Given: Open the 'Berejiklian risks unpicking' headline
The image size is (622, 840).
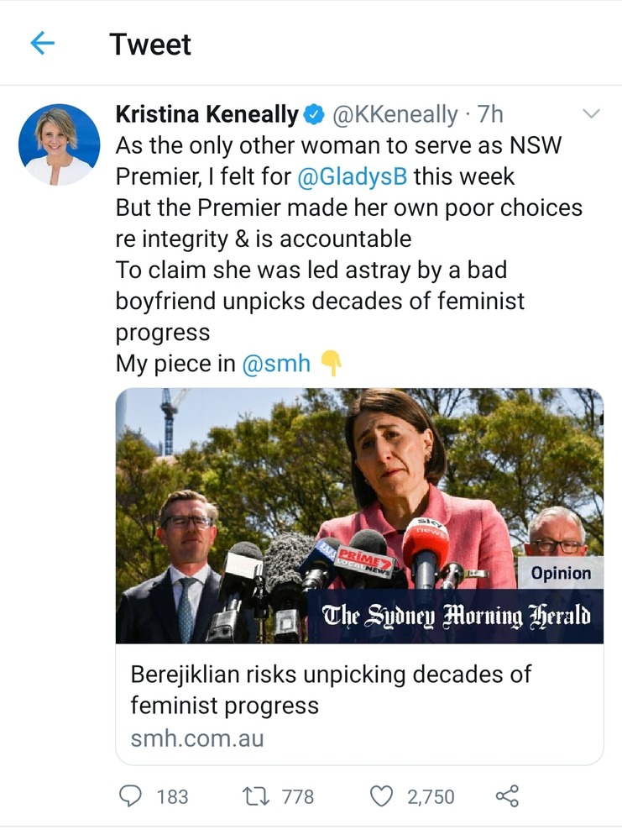Looking at the screenshot, I should (x=331, y=689).
